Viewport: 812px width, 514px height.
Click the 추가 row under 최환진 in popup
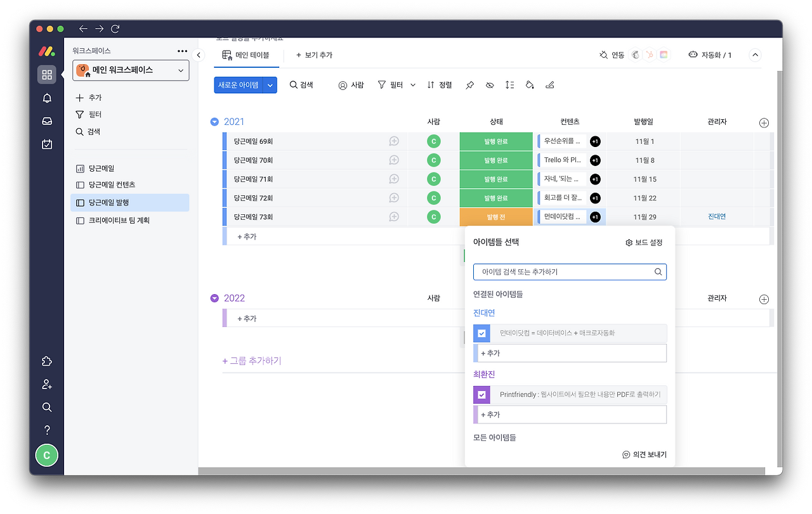570,414
